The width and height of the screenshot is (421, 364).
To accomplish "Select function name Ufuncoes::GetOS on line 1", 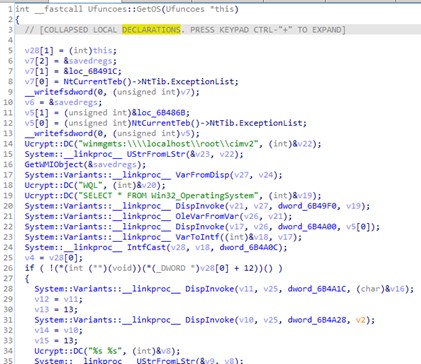I will pos(125,9).
